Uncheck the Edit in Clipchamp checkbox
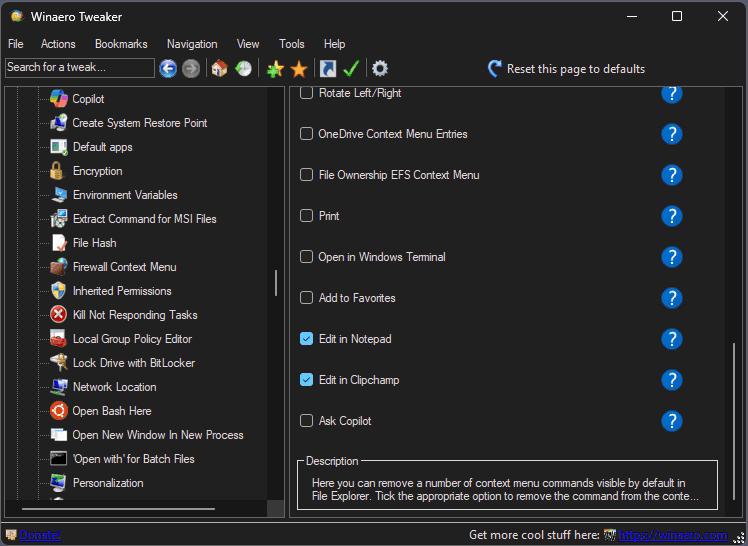Screen dimensions: 748x546 tap(306, 380)
